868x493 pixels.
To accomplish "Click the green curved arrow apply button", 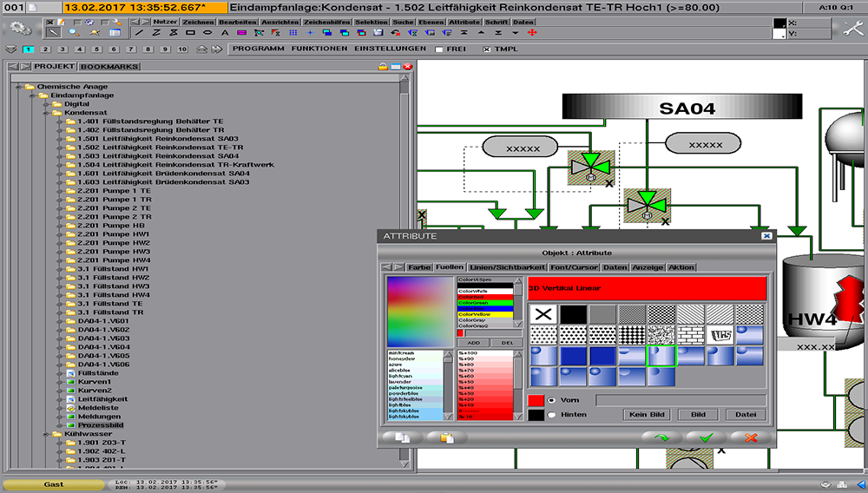I will click(661, 437).
